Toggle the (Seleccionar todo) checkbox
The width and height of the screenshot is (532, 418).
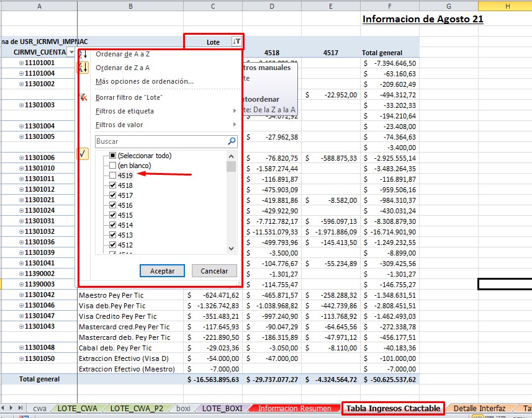point(112,156)
